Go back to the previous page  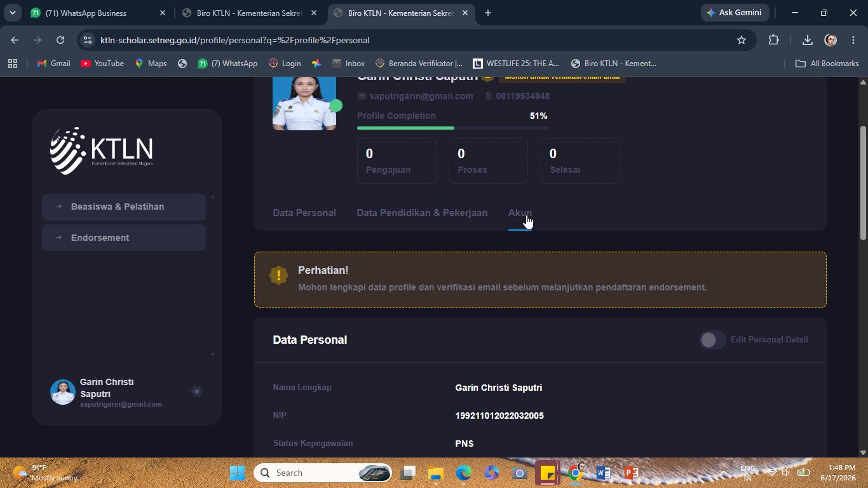(15, 40)
